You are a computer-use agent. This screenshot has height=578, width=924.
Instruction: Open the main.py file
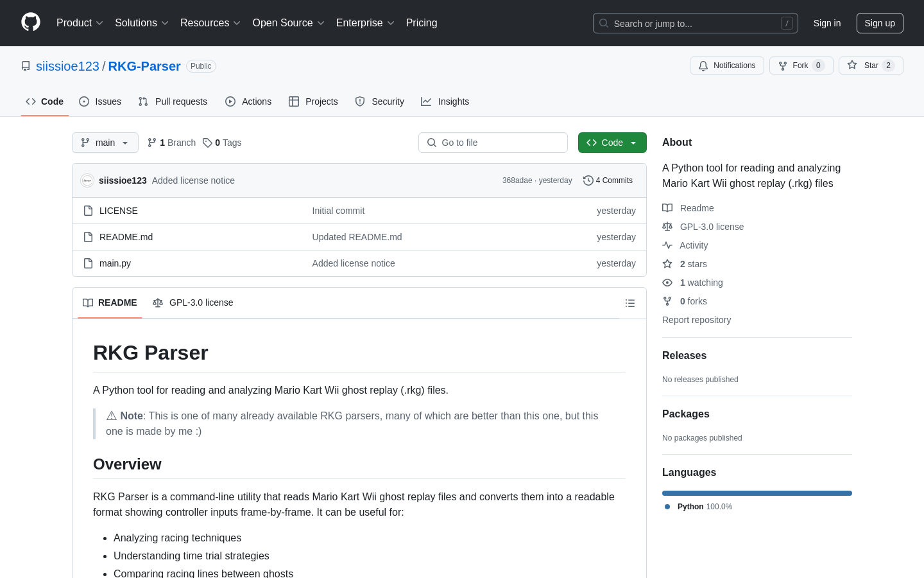click(116, 263)
